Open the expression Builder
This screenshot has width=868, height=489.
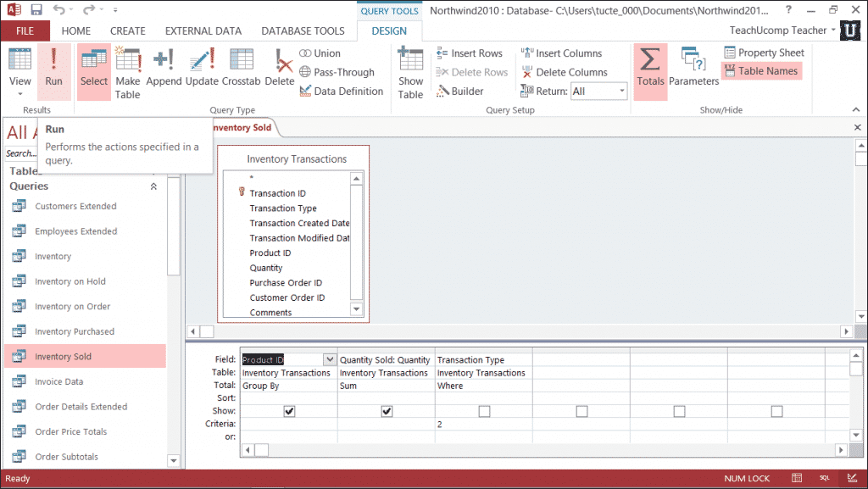point(460,91)
